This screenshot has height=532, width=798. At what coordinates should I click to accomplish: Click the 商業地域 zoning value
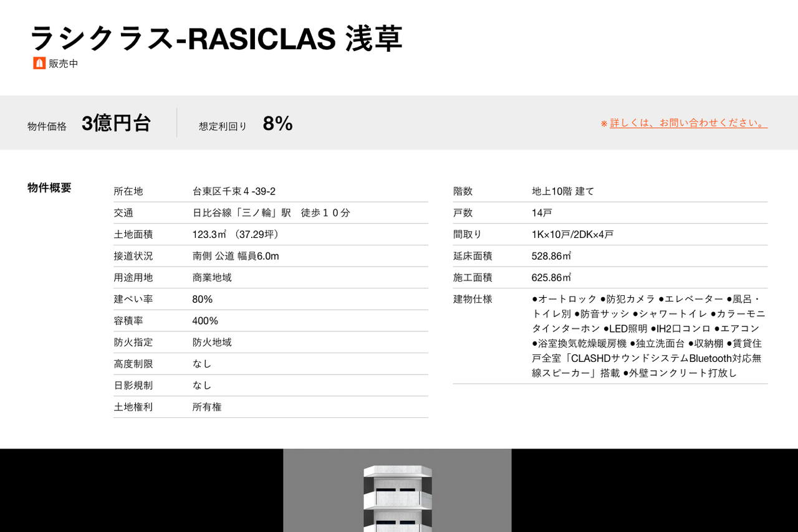[212, 277]
